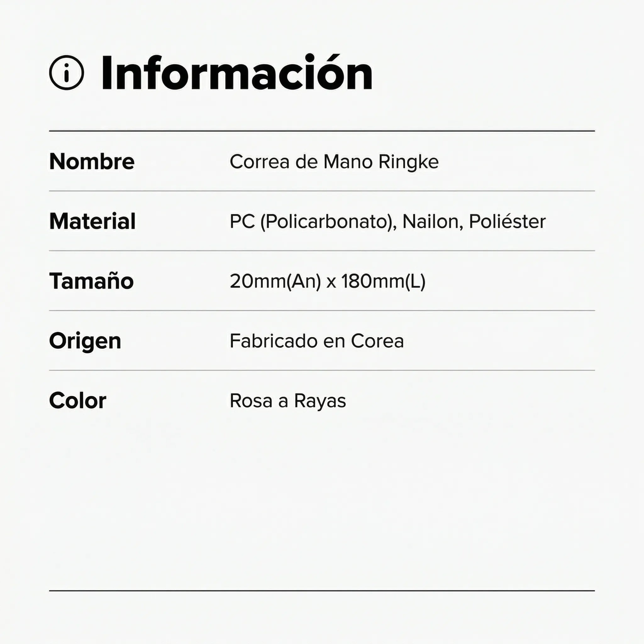644x644 pixels.
Task: Click the Información heading
Action: (237, 72)
